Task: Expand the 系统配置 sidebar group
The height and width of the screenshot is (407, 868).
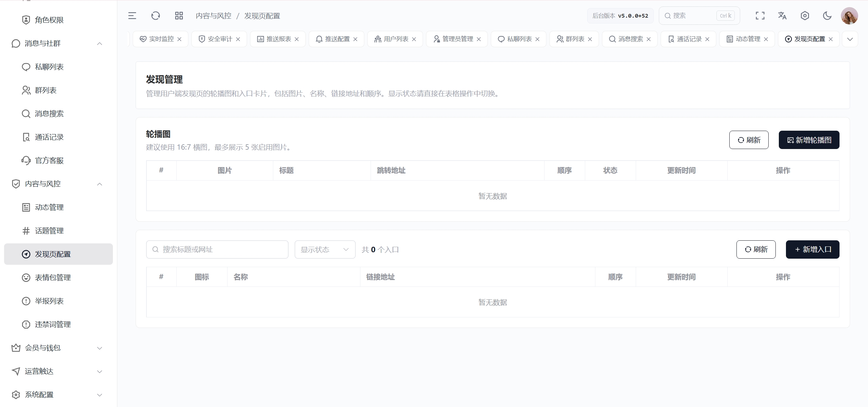Action: tap(58, 395)
